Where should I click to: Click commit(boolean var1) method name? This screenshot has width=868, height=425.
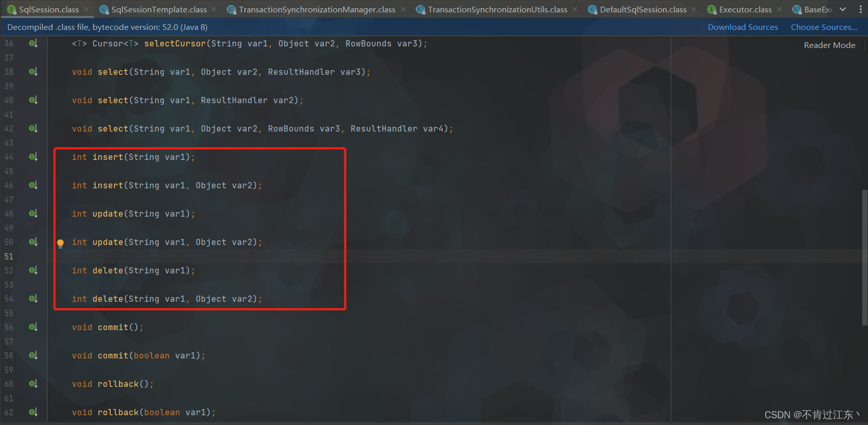point(113,356)
